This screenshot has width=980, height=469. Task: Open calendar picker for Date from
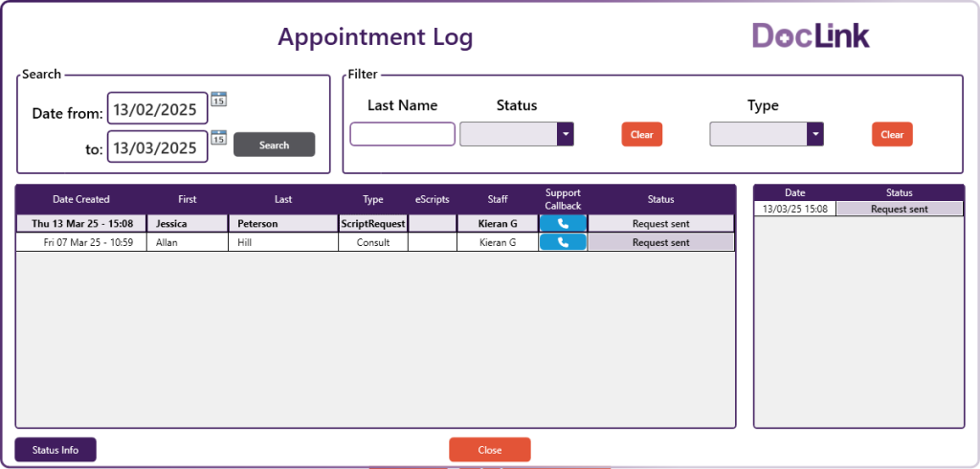pos(219,99)
